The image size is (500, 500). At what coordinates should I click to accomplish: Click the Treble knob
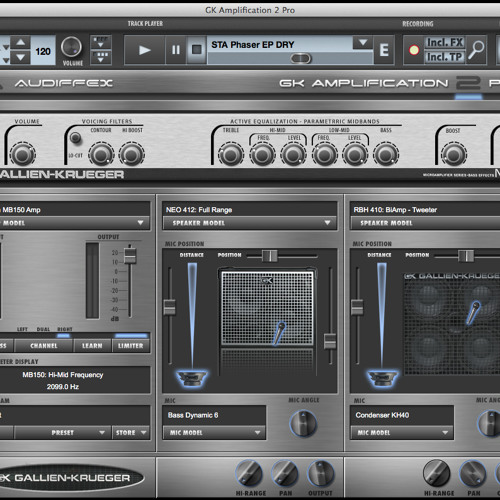coord(231,155)
